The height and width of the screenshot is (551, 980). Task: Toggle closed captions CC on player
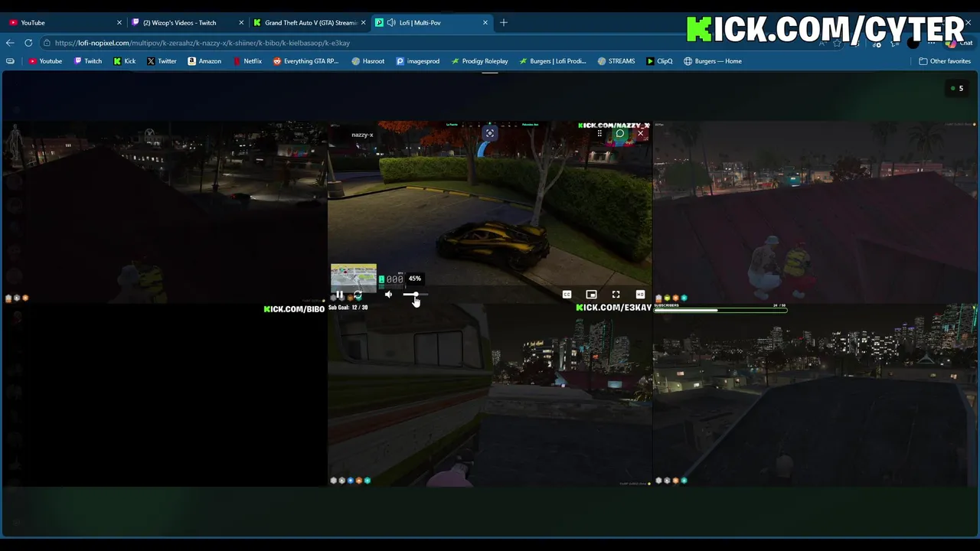(x=567, y=295)
